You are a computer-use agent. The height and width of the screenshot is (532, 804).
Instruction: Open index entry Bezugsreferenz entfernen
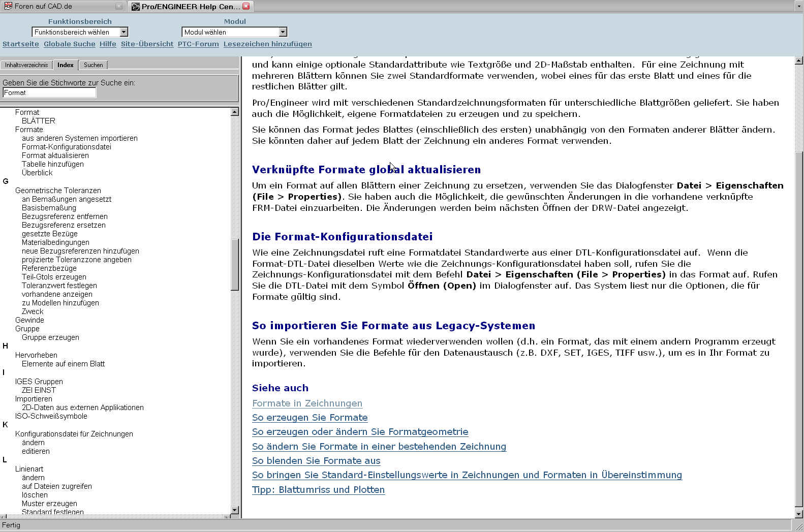pos(65,216)
